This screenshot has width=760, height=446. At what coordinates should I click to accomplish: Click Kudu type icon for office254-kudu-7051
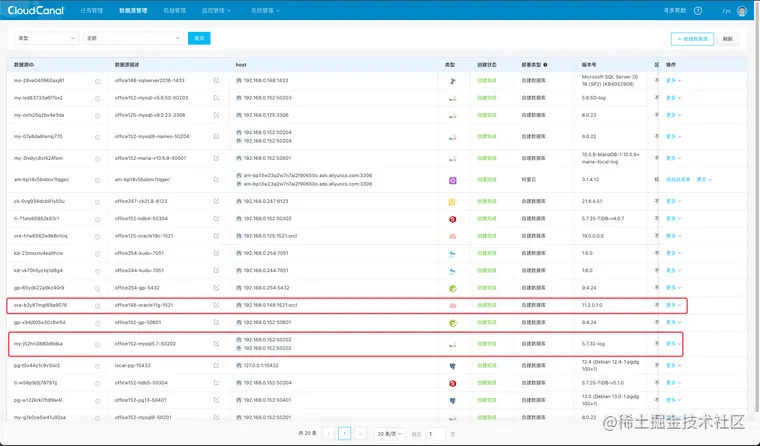click(x=452, y=254)
